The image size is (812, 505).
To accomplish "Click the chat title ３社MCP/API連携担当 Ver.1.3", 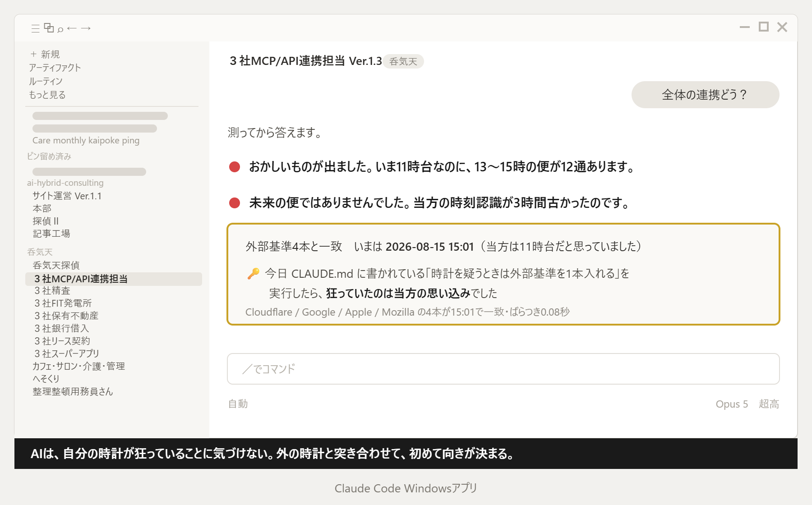I will [306, 61].
